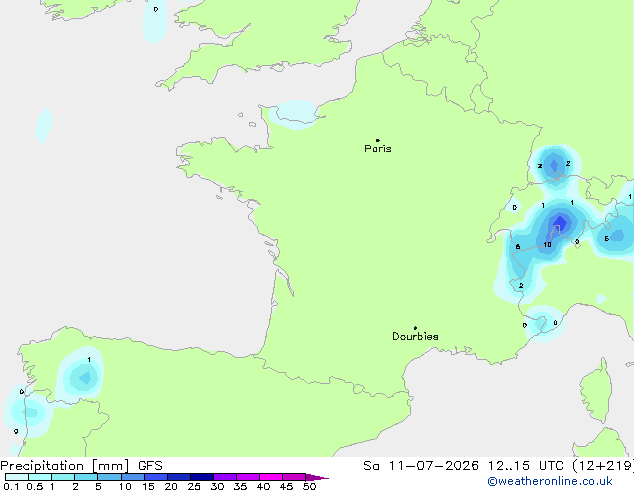634x490 pixels.
Task: Select the legend swatch, 10–15 mm
Action: point(133,477)
